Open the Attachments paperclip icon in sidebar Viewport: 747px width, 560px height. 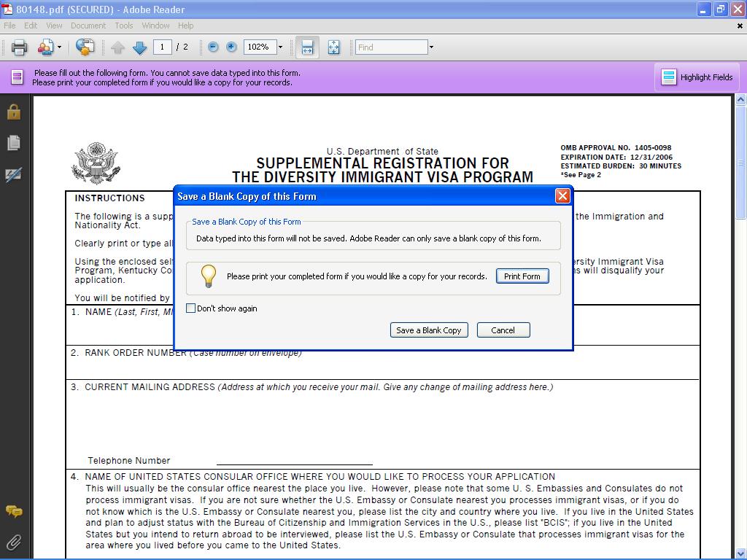[x=14, y=542]
